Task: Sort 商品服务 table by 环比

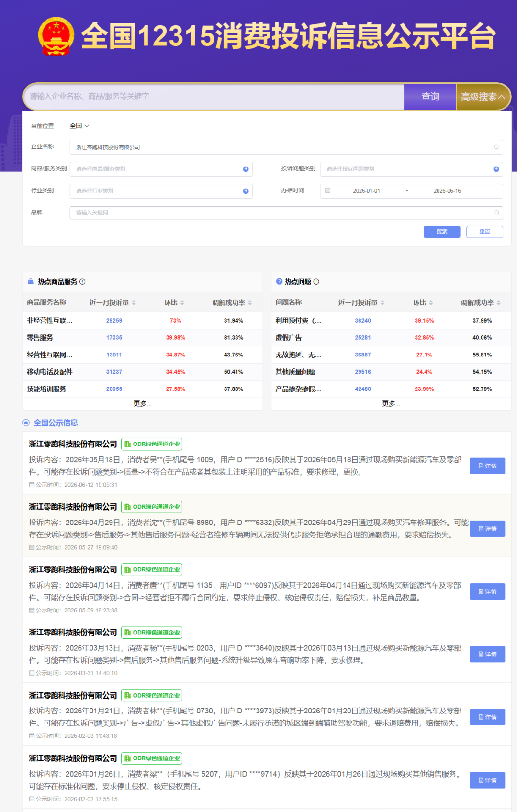Action: tap(182, 303)
